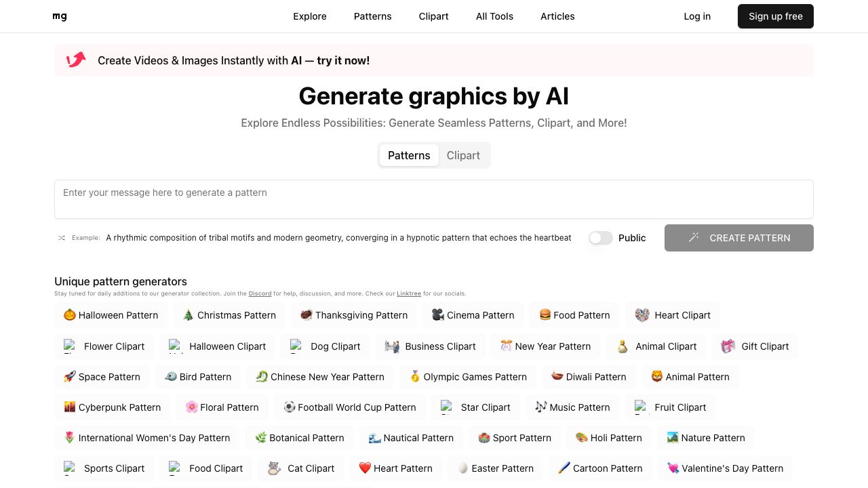The height and width of the screenshot is (488, 868).
Task: Open the All Tools menu
Action: coord(494,16)
